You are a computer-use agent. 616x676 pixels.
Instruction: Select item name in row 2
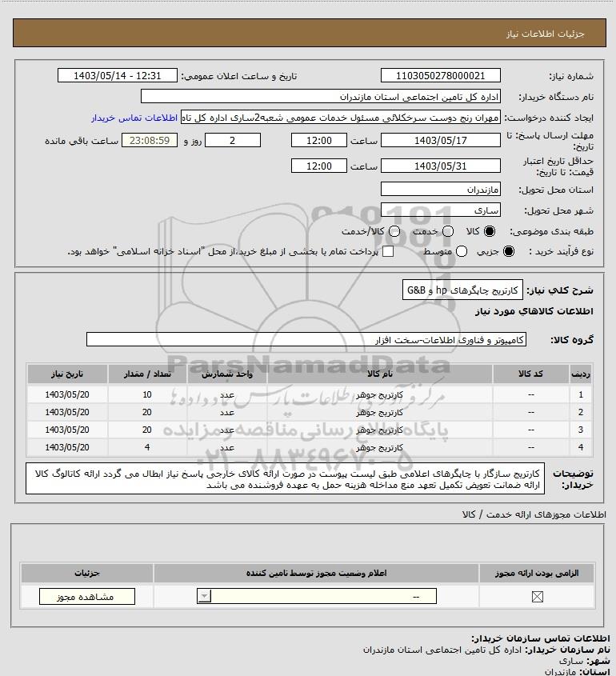pos(379,413)
